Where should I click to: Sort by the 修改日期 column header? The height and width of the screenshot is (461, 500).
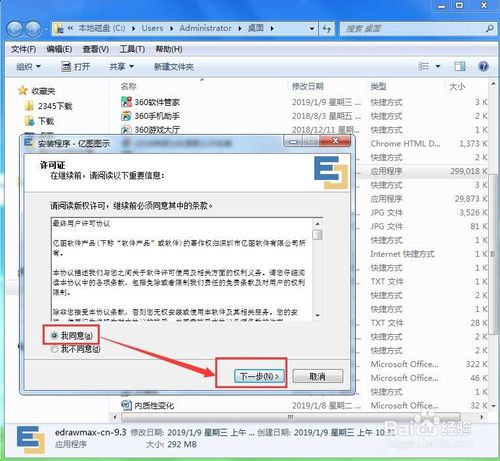pos(308,86)
